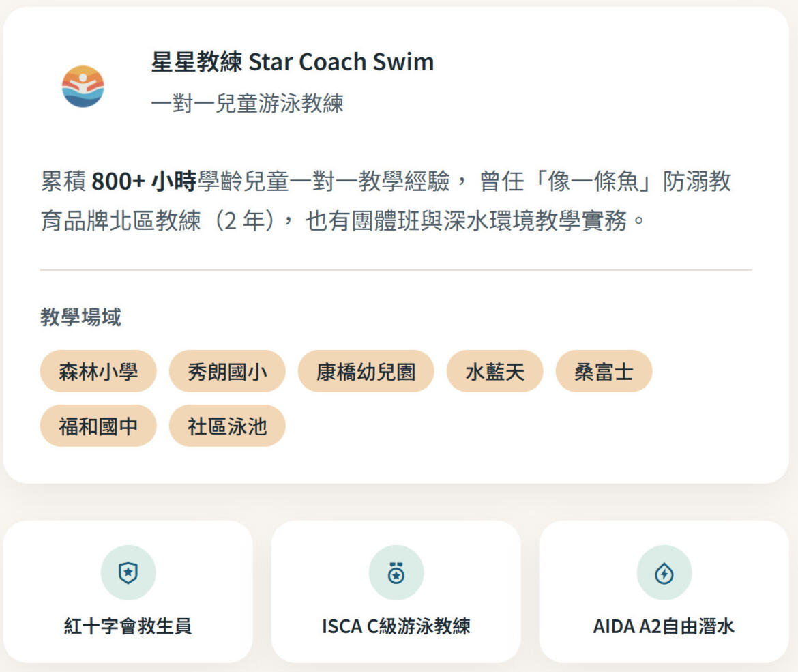798x672 pixels.
Task: Click the ISCA C級游泳教練 card label
Action: tap(396, 626)
